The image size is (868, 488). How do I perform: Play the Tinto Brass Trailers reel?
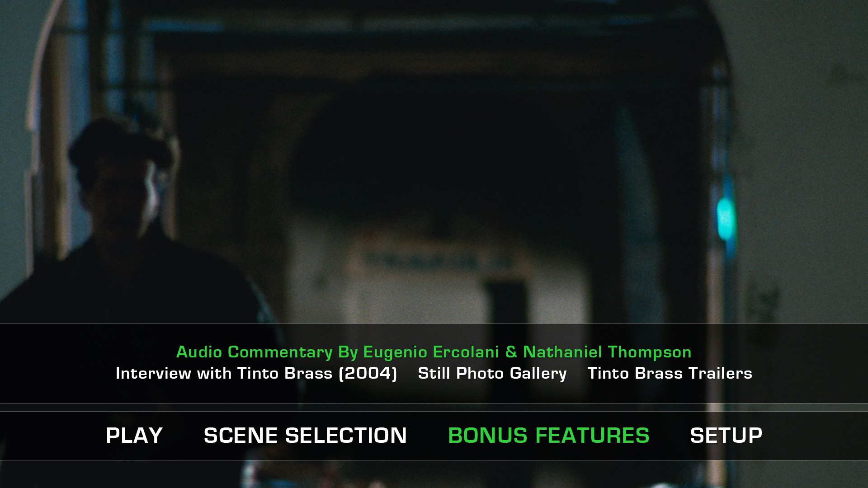(670, 373)
